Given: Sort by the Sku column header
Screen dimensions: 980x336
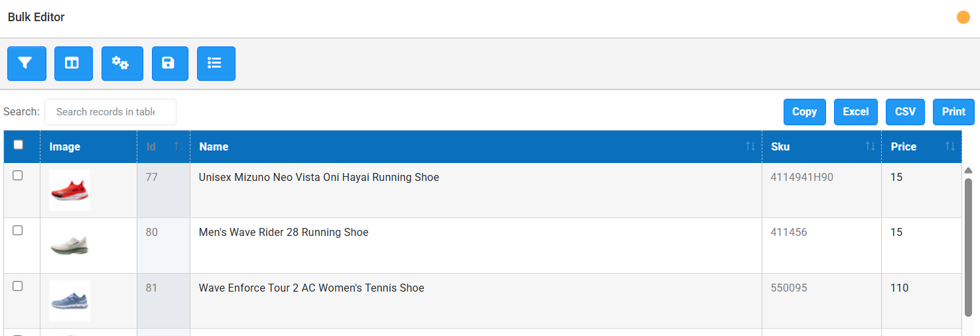Looking at the screenshot, I should (x=821, y=146).
